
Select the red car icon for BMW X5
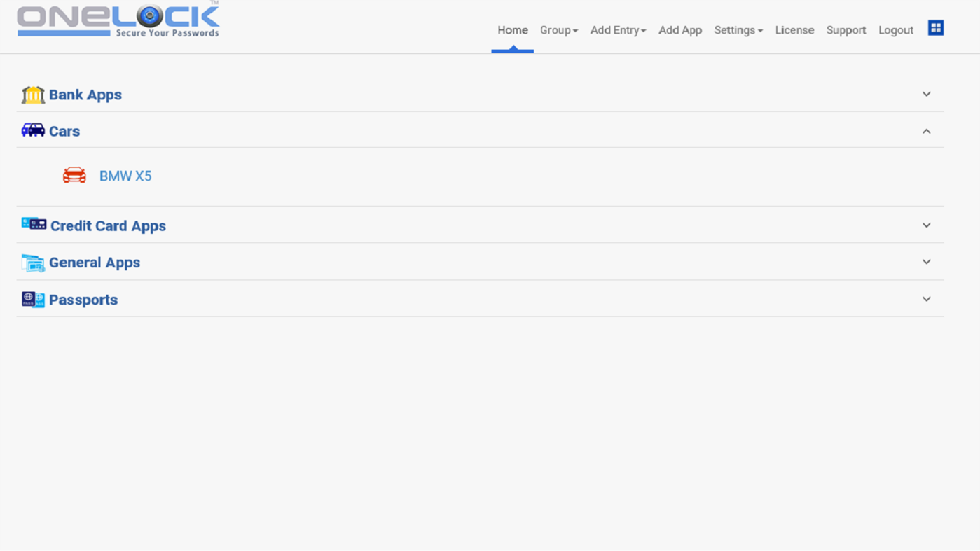(x=74, y=175)
